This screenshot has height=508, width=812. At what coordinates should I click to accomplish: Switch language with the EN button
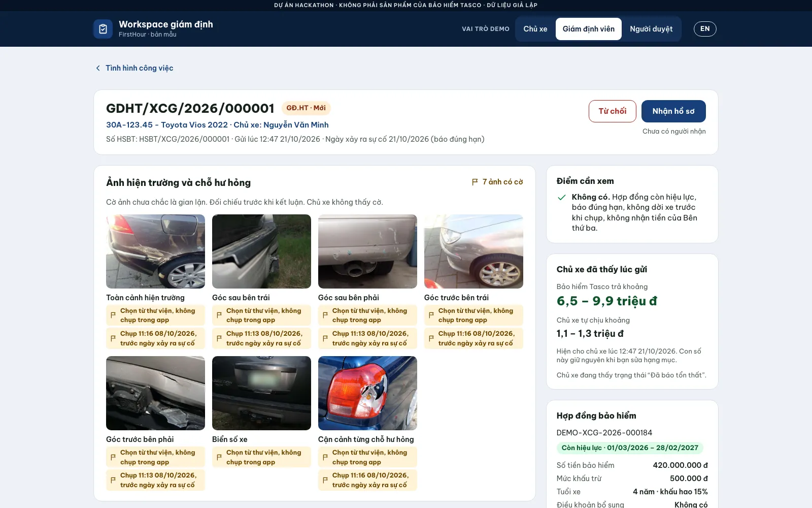pyautogui.click(x=705, y=29)
